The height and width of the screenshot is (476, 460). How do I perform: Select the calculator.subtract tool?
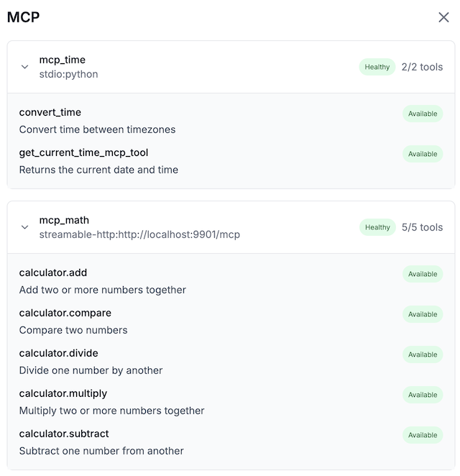pos(64,434)
